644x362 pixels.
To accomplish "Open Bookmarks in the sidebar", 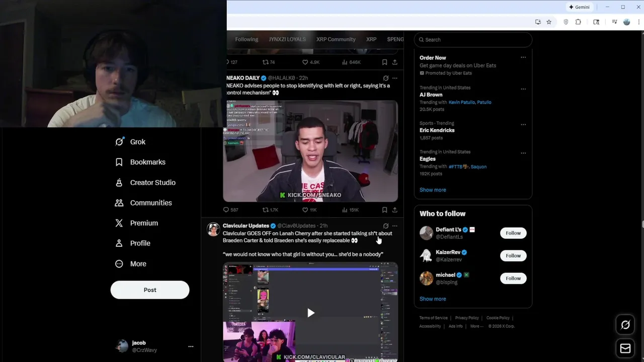I will (140, 162).
